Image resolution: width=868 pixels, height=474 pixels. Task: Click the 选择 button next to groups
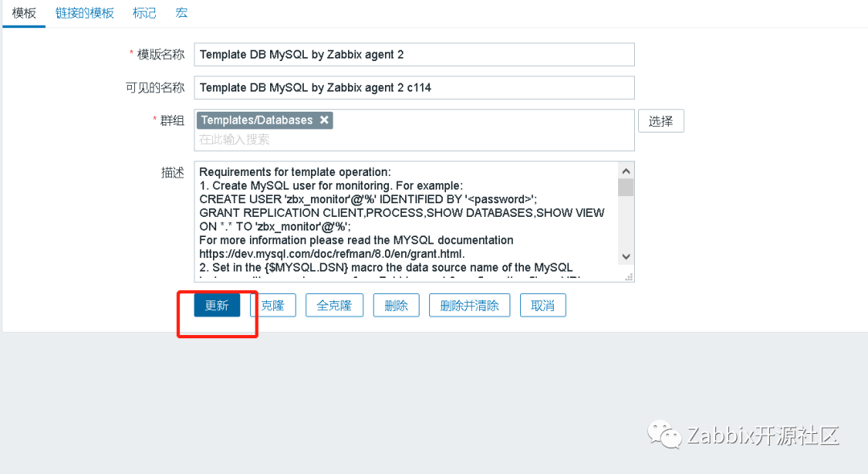point(661,121)
